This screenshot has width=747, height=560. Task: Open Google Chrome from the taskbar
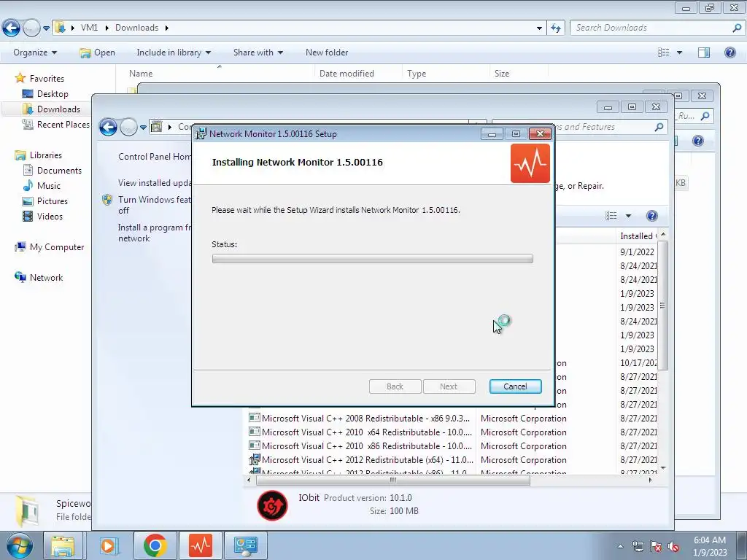[x=155, y=545]
